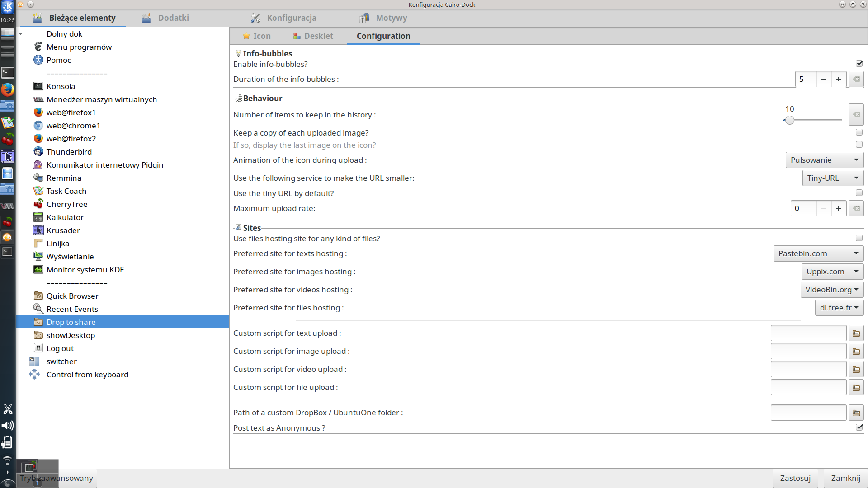Click the history items slider handle
The height and width of the screenshot is (488, 868).
789,120
